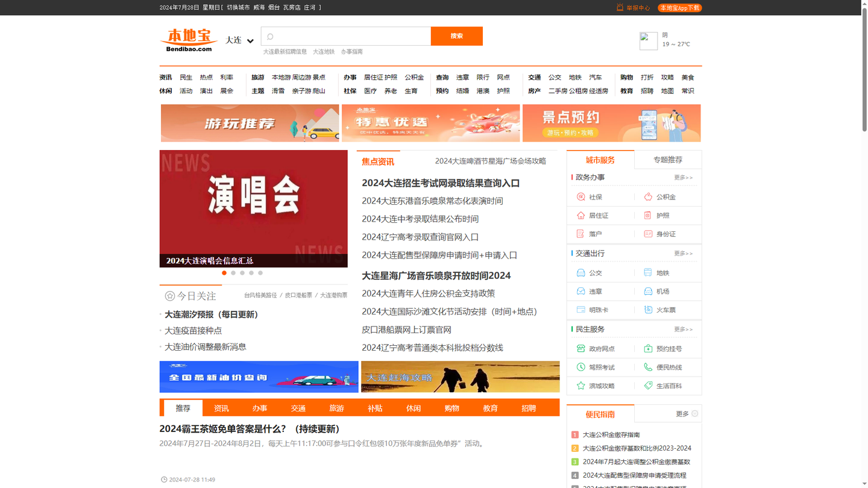Open the 大连 city dropdown arrow
Image resolution: width=868 pixels, height=488 pixels.
pyautogui.click(x=250, y=41)
